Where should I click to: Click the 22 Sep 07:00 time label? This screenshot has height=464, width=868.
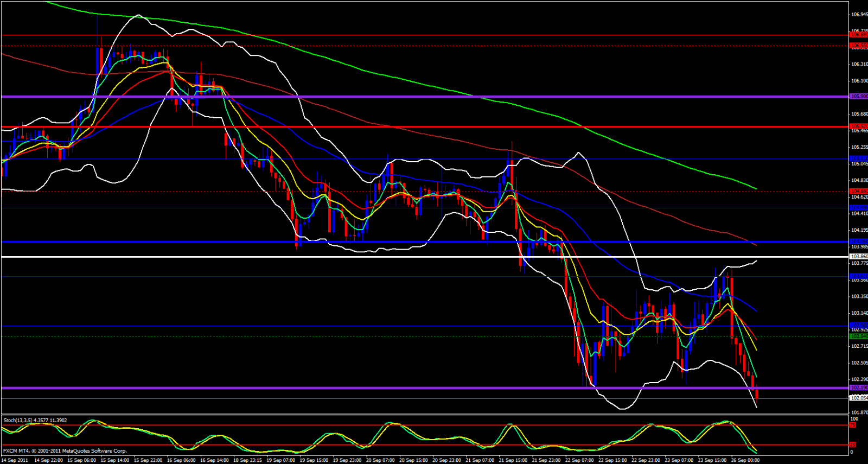pos(579,460)
